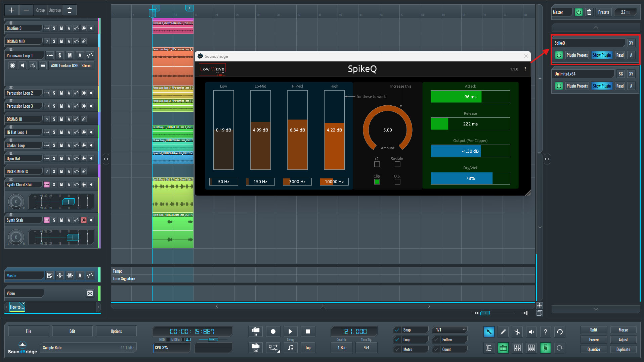This screenshot has width=644, height=362.
Task: Click the Quantize button
Action: (594, 349)
